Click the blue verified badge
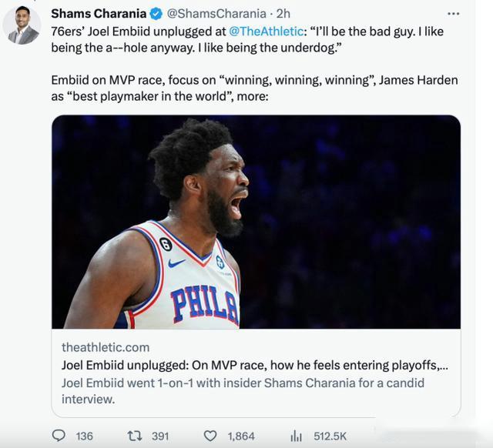The height and width of the screenshot is (448, 493). [x=156, y=14]
